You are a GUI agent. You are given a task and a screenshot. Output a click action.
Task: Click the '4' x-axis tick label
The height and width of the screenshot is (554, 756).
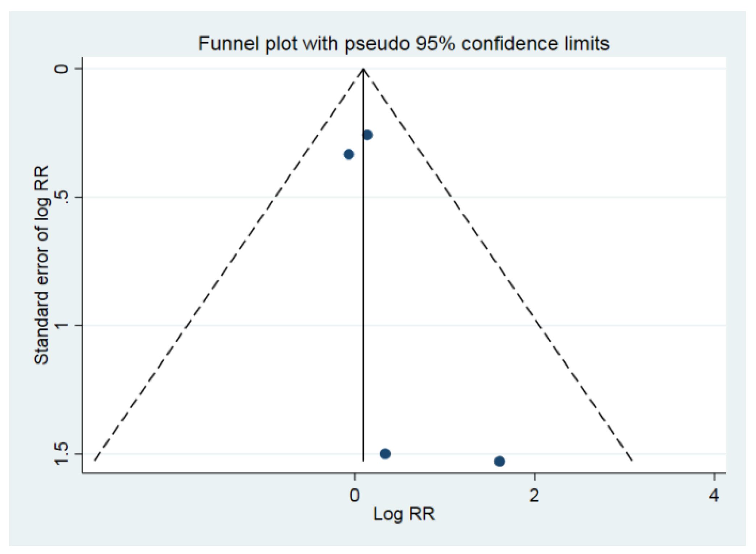714,495
